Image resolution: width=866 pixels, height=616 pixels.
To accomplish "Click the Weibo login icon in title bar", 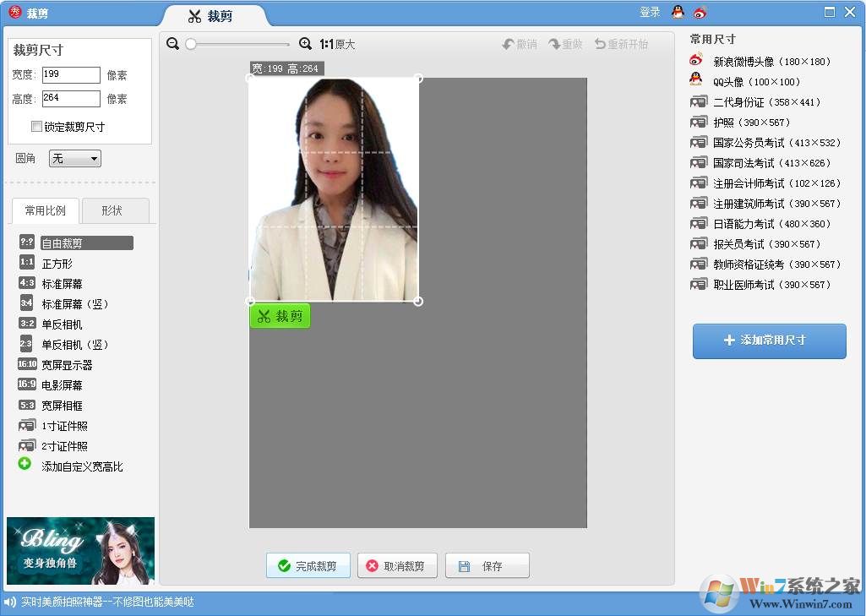I will [x=700, y=12].
